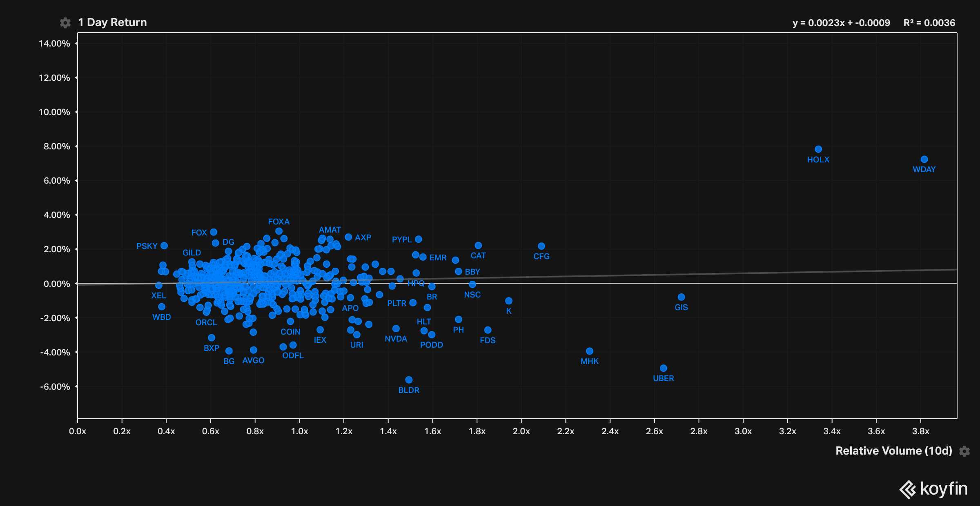Click the regression equation text
This screenshot has height=506, width=980.
click(x=841, y=23)
